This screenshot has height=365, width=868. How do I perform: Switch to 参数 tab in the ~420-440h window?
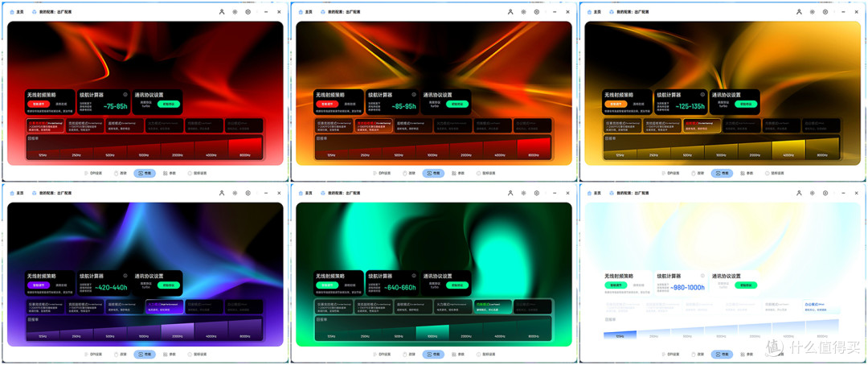(x=168, y=354)
